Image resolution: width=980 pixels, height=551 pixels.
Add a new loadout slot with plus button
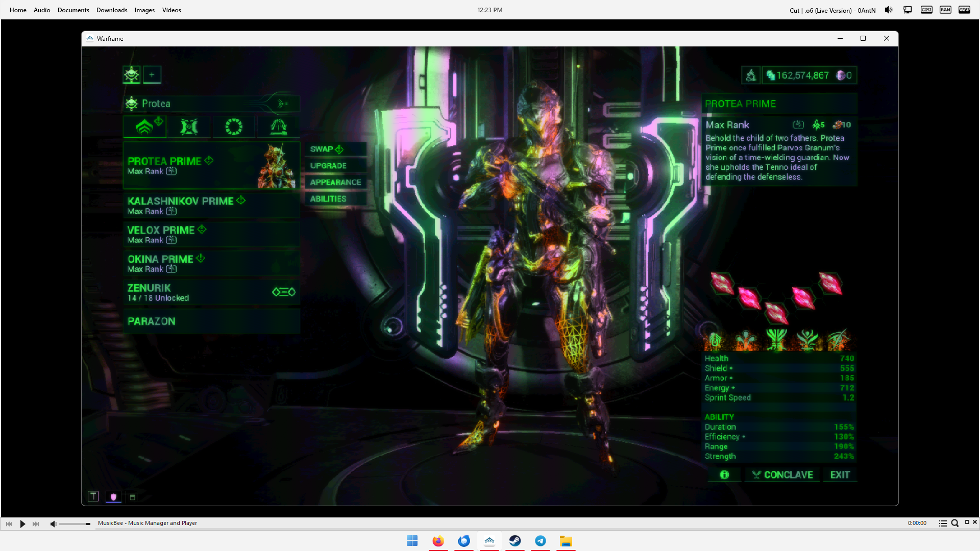point(152,75)
